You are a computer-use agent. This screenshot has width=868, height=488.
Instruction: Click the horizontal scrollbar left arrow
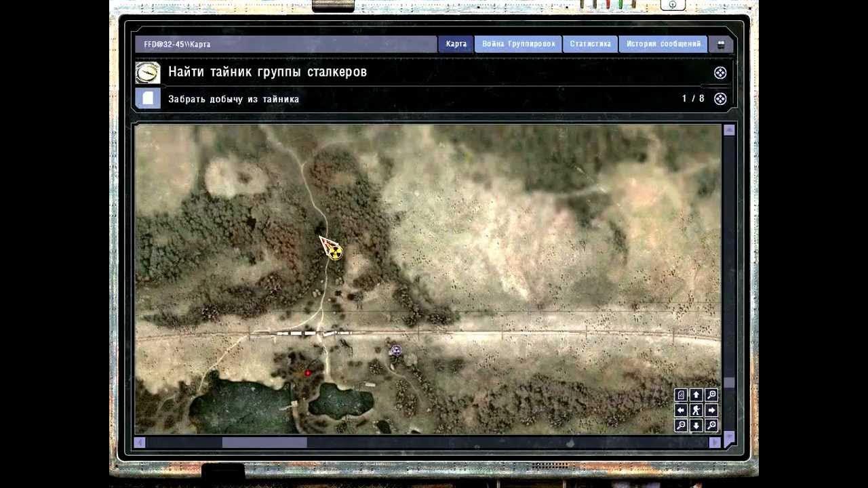140,443
